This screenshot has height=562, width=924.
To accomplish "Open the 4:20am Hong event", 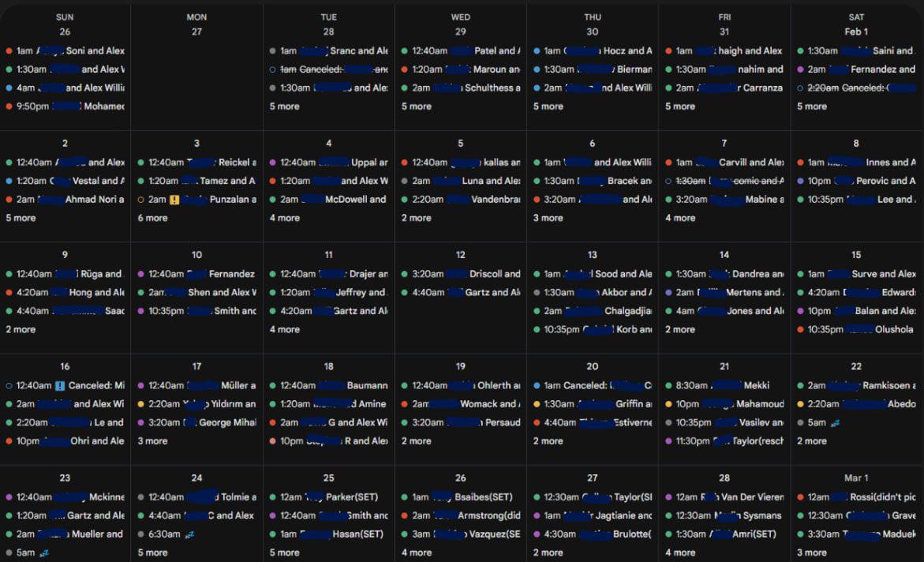I will point(65,293).
